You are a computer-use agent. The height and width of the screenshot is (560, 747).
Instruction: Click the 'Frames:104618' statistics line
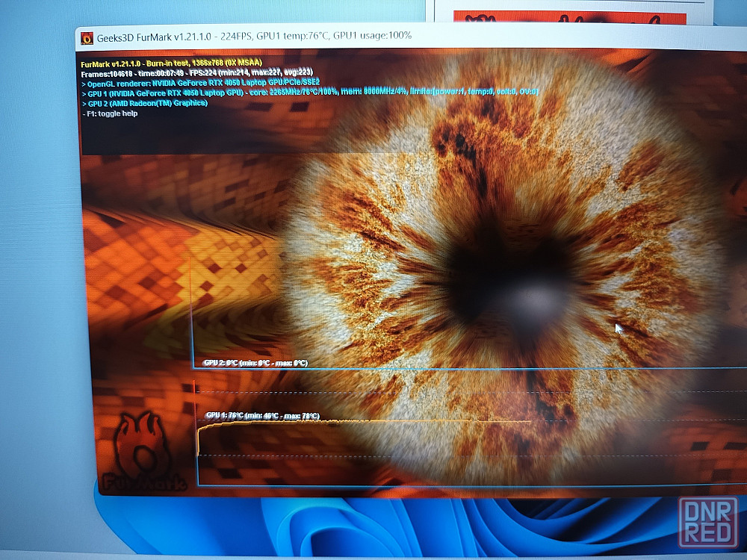pos(196,73)
